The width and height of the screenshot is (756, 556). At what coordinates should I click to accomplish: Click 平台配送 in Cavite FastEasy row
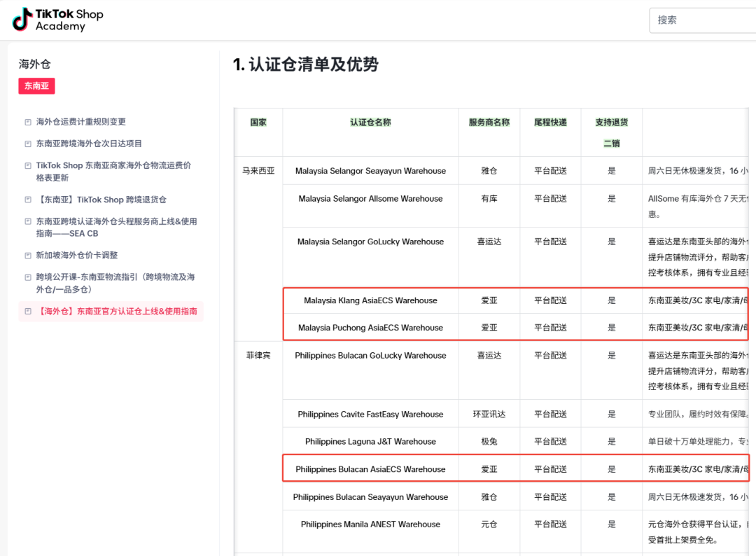[x=550, y=415]
